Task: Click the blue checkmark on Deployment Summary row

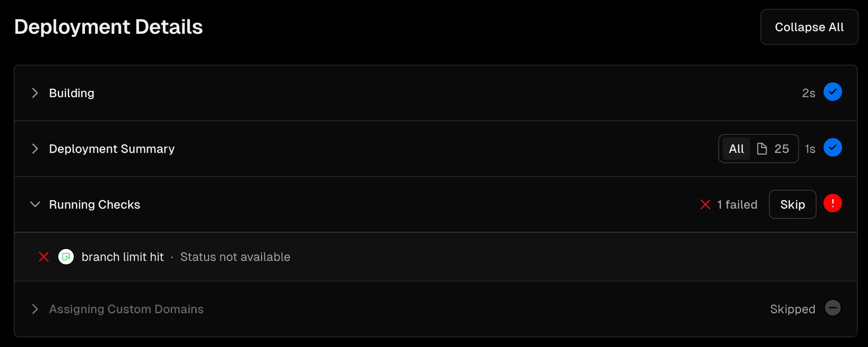Action: 832,148
